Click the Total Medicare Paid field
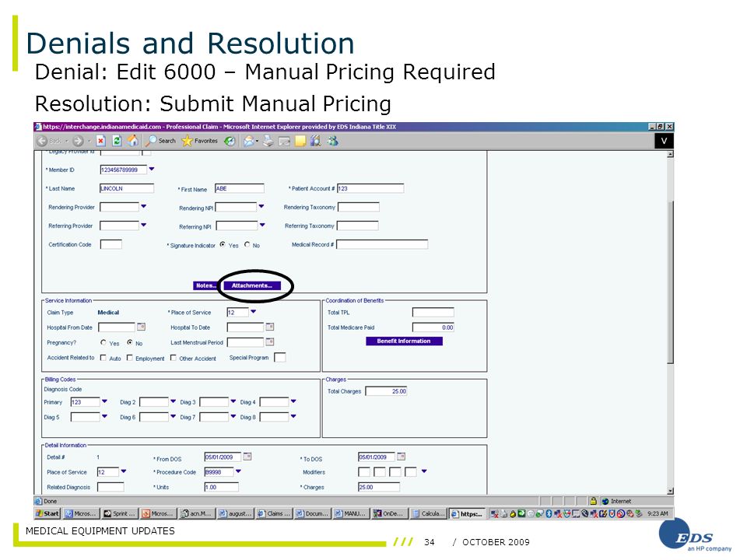747x560 pixels. click(433, 327)
